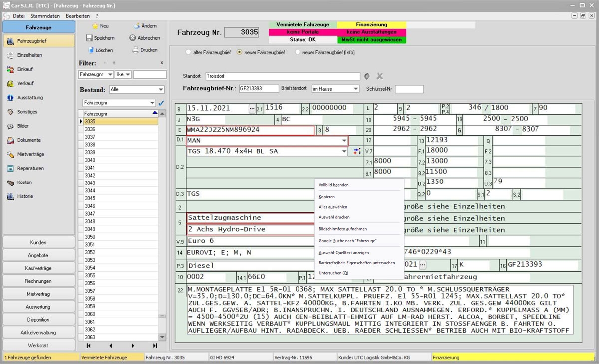Click the blue checkmark filter icon

[161, 103]
